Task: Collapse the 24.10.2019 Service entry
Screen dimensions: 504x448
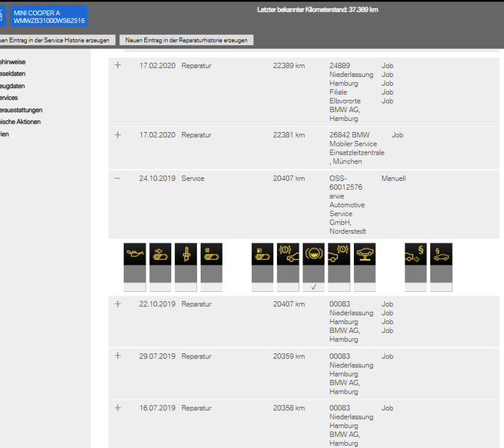Action: click(x=117, y=178)
